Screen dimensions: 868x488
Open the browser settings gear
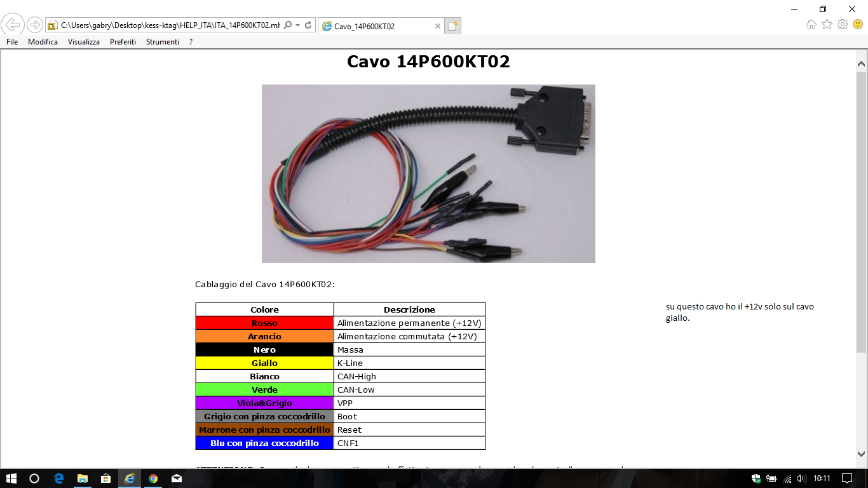(843, 25)
